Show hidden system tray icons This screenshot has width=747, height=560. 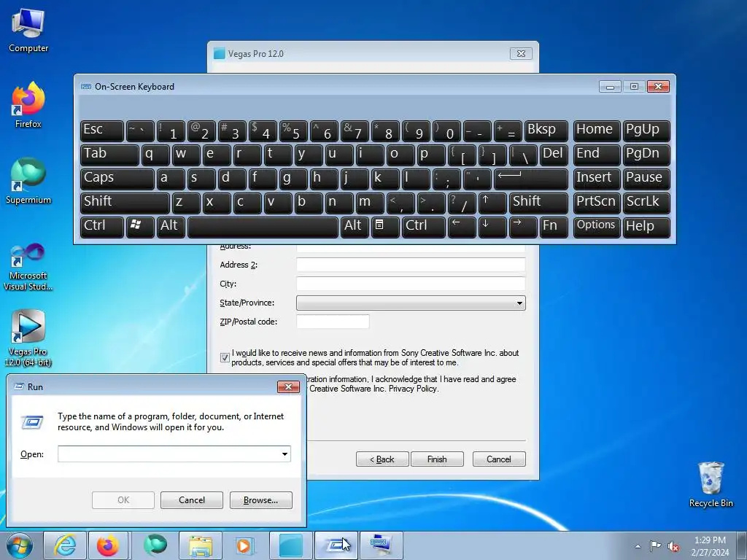[x=638, y=546]
